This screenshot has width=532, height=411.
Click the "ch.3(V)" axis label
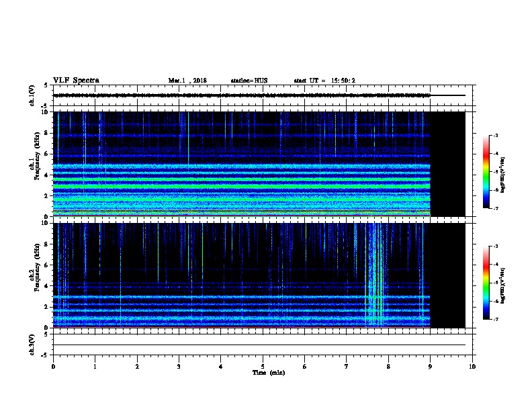[32, 345]
